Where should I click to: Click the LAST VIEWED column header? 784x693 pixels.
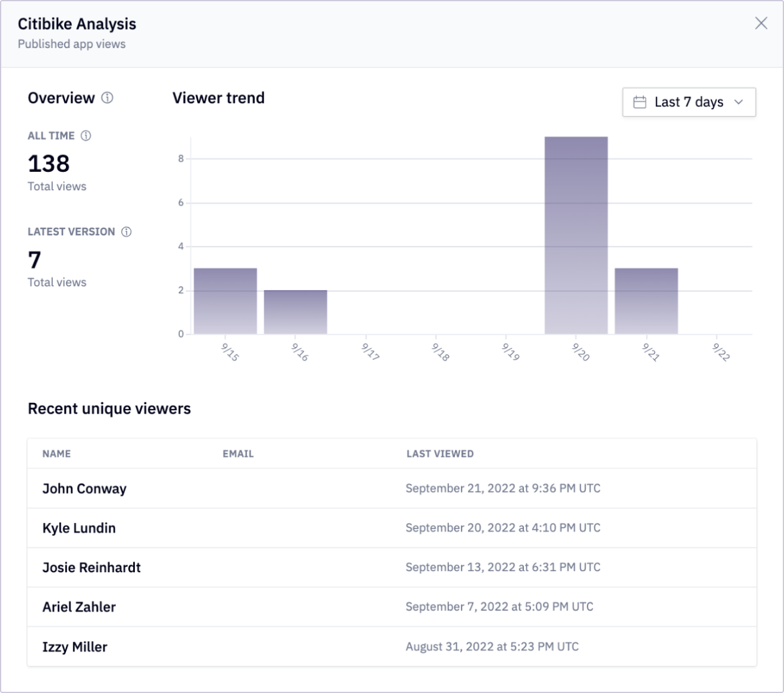coord(440,454)
